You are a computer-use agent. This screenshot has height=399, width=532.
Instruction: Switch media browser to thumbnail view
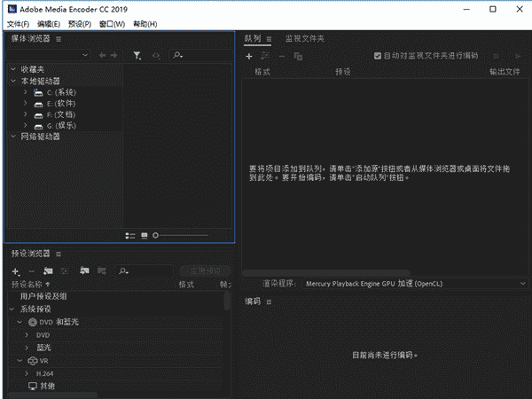click(144, 235)
